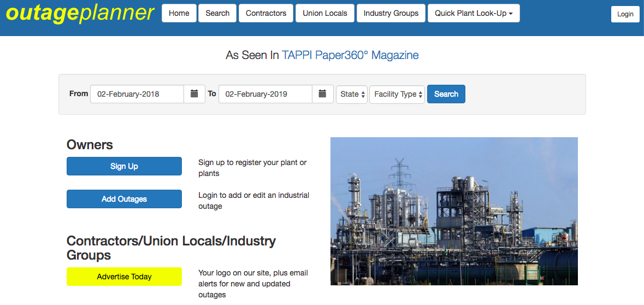Open the Industry Groups page
Viewport: 644px width, 305px height.
[x=391, y=13]
